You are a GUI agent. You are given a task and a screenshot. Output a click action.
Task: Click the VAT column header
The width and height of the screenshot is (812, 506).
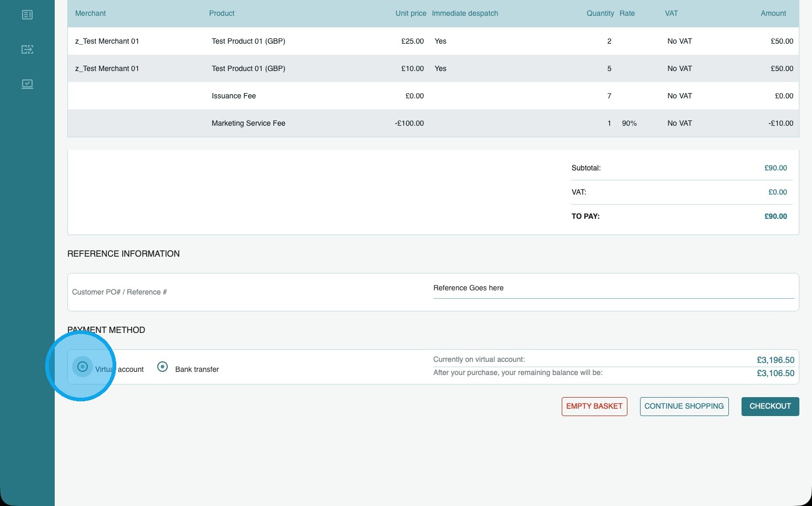click(672, 13)
